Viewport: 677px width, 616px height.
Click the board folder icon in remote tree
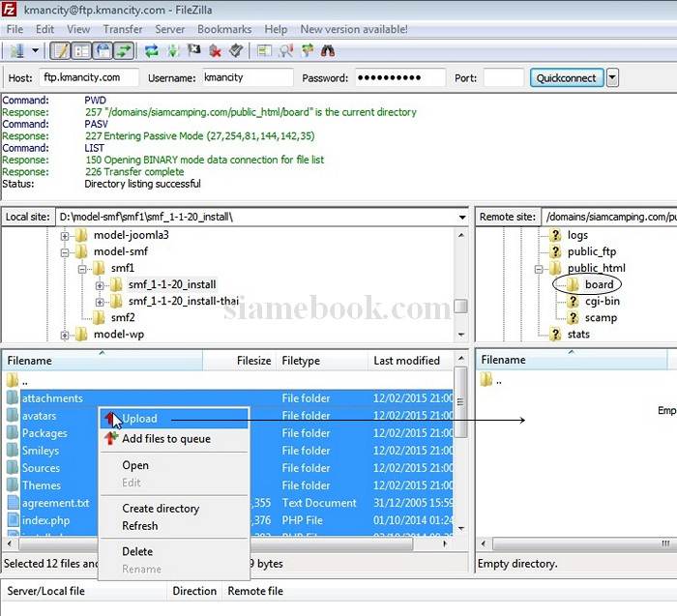point(573,284)
